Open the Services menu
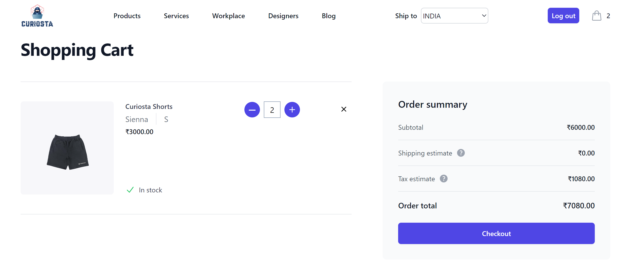 tap(176, 16)
